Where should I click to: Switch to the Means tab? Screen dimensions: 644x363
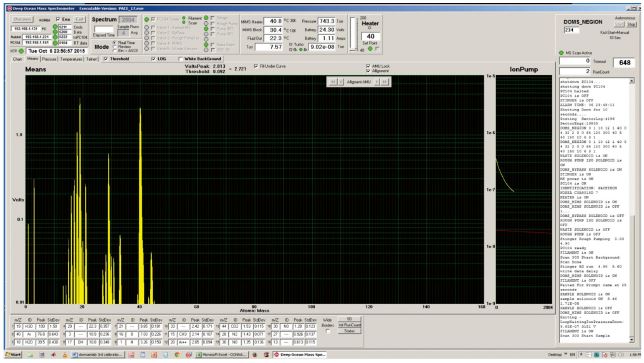(32, 59)
